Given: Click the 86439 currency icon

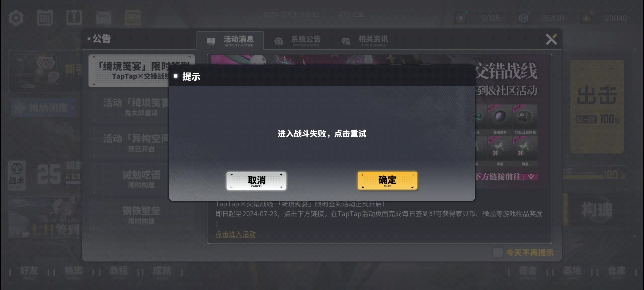Looking at the screenshot, I should [x=524, y=18].
